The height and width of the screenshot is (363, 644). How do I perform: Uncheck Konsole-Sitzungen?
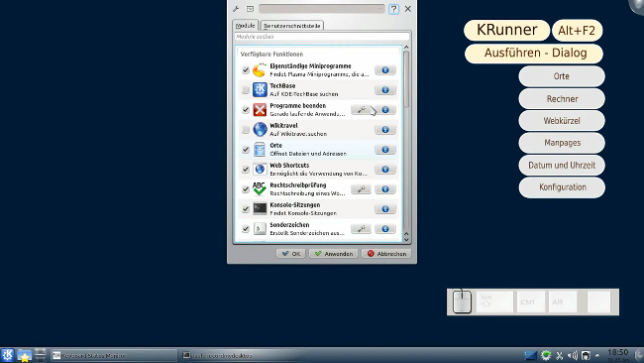pyautogui.click(x=246, y=209)
